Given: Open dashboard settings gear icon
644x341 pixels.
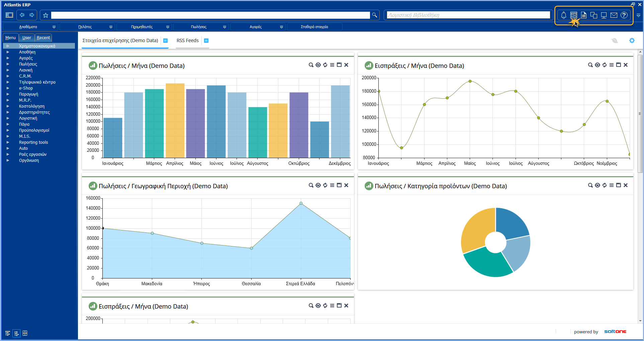Looking at the screenshot, I should point(632,40).
